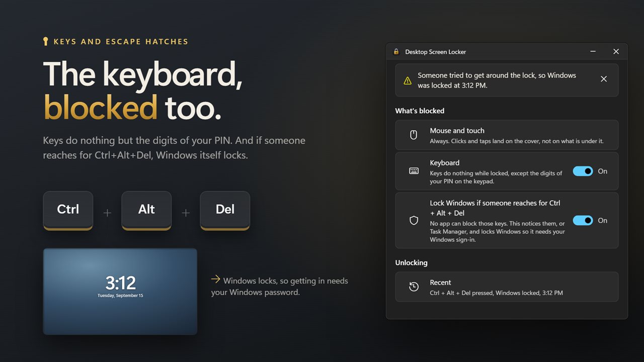Click the "Desktop Screen Locker" window title
The image size is (644, 362).
pyautogui.click(x=436, y=52)
